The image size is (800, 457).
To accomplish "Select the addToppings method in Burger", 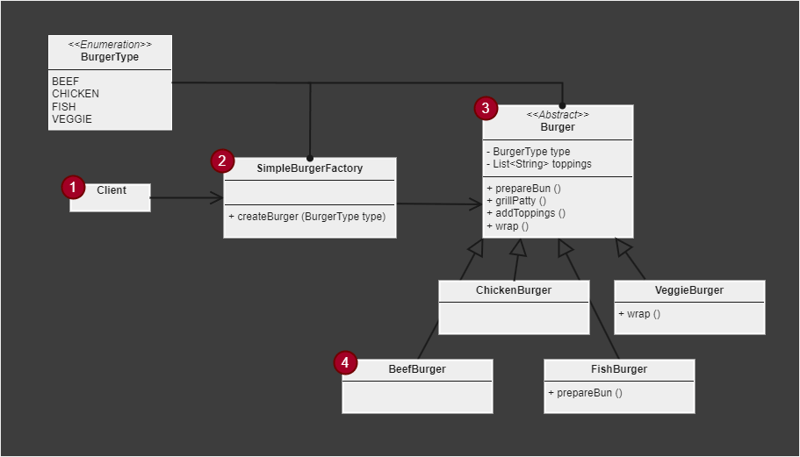I will (x=526, y=213).
